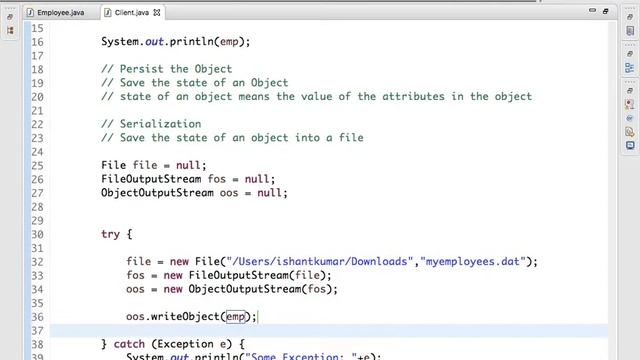Screen dimensions: 640x360
Task: Click the 'FileOutputStream fos = null;' line
Action: 188,179
